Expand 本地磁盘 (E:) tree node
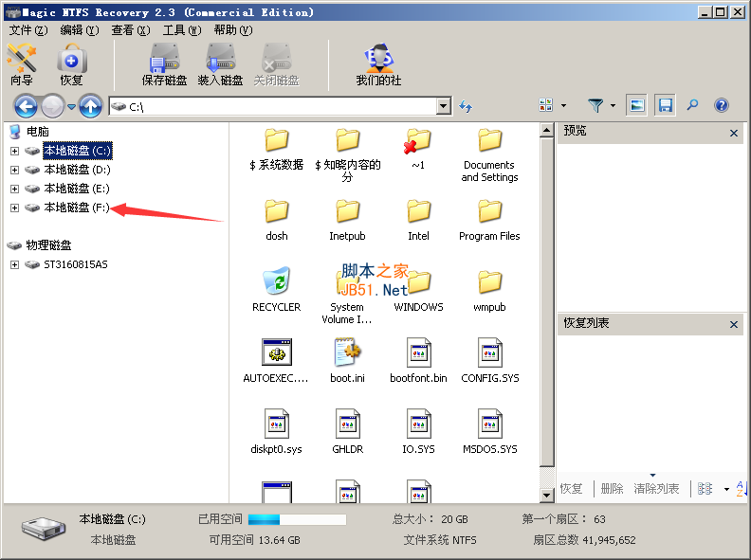This screenshot has height=560, width=751. 14,189
